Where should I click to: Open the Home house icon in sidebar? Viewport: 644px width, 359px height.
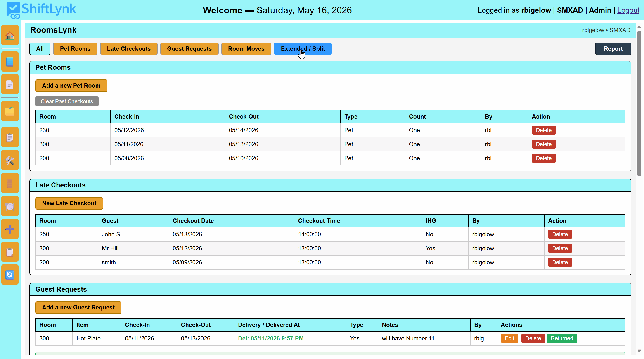pos(10,35)
